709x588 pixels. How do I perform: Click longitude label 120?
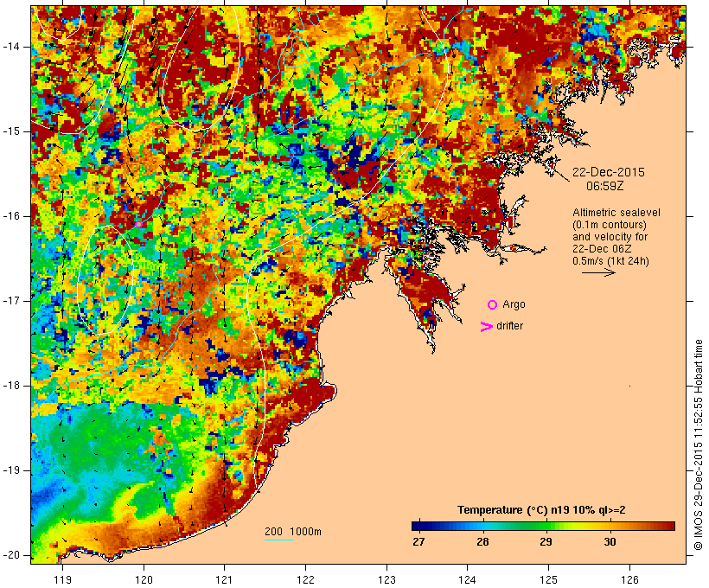[x=144, y=579]
